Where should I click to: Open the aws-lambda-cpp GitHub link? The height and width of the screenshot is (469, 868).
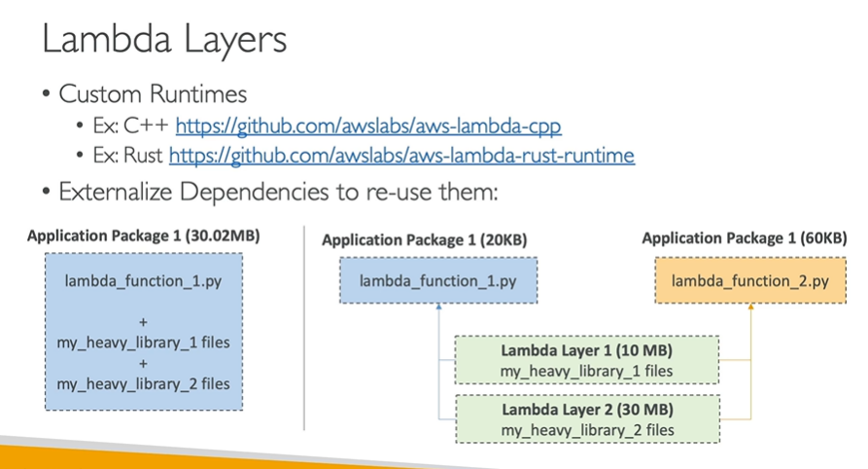coord(368,126)
